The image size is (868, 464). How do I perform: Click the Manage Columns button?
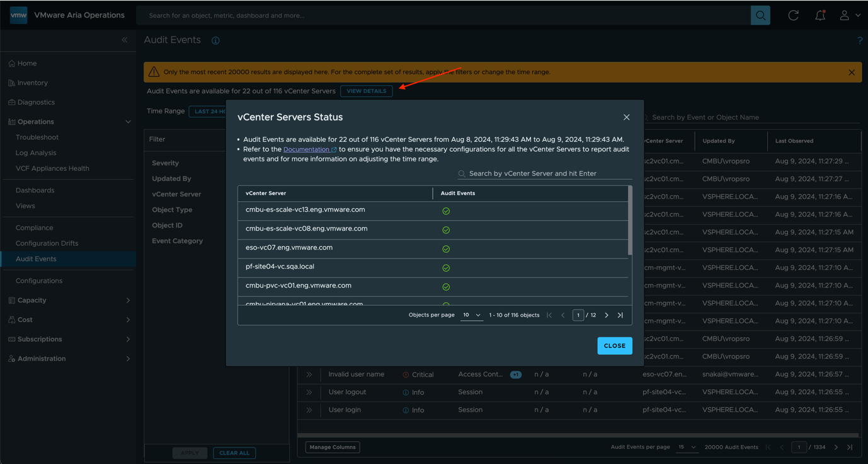coord(333,448)
